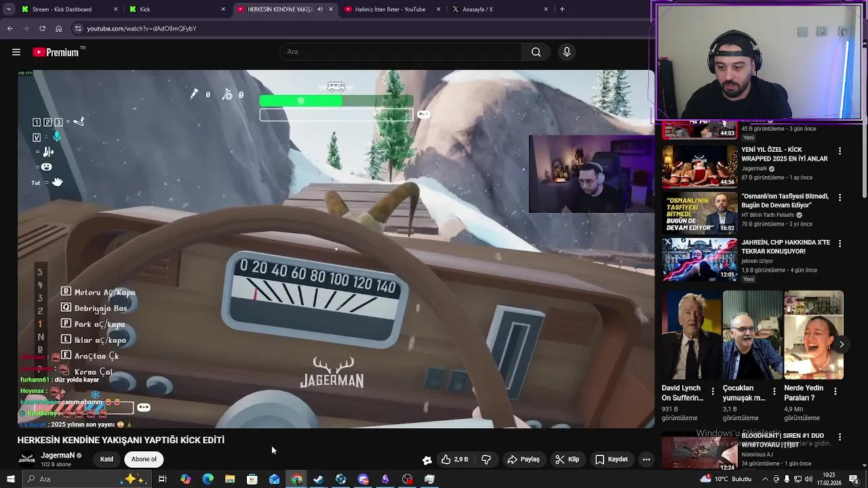
Task: Open Steam from the taskbar
Action: pos(319,479)
